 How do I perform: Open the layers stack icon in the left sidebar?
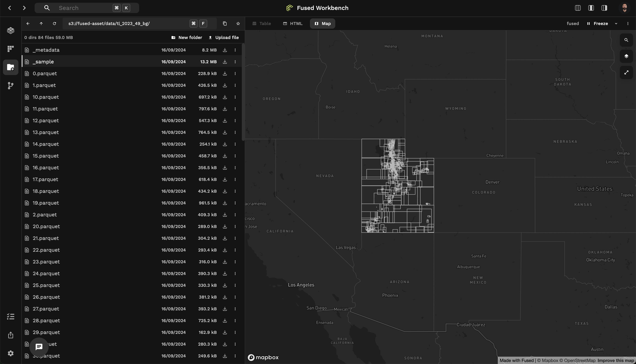point(10,31)
